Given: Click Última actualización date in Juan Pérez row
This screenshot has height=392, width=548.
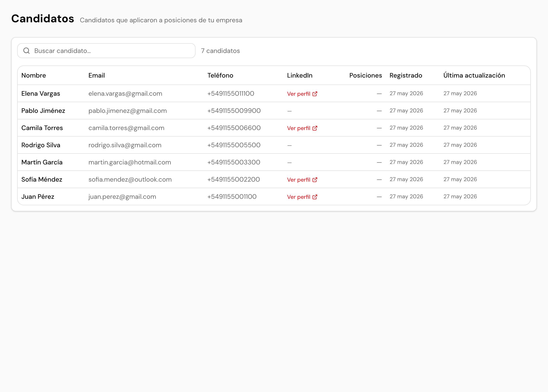Looking at the screenshot, I should point(460,196).
